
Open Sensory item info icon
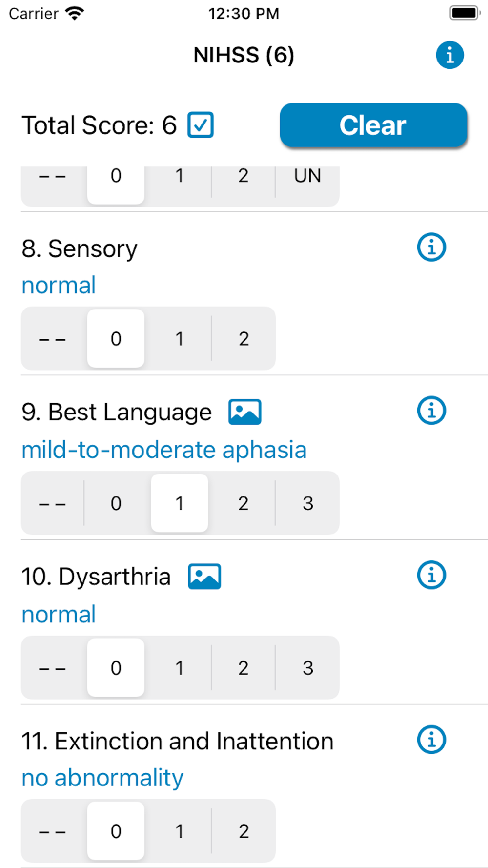(431, 248)
